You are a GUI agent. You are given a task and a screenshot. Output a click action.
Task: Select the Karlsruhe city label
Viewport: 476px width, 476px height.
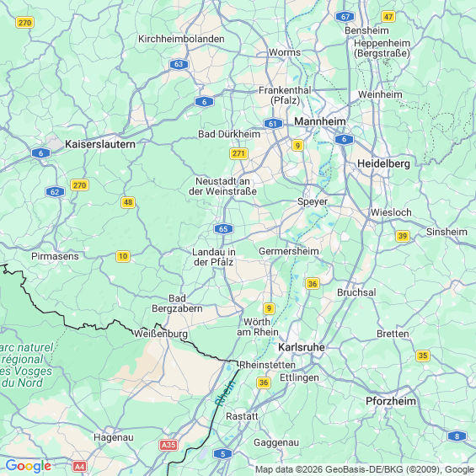click(x=302, y=347)
